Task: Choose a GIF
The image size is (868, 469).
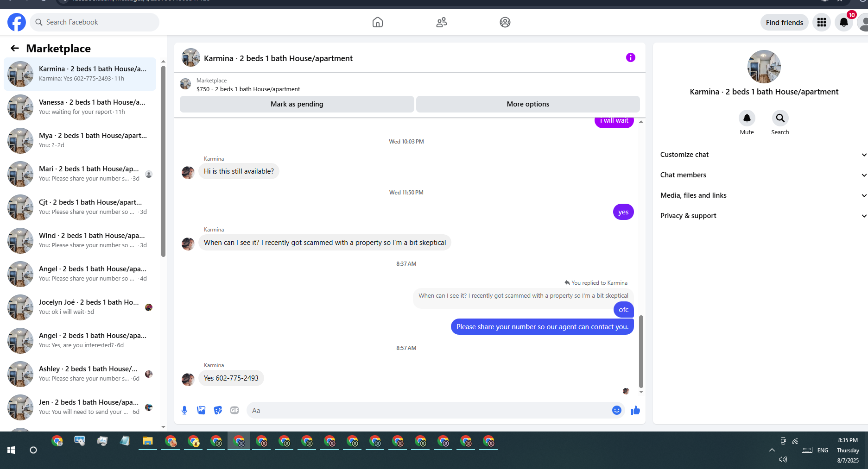Action: point(234,410)
